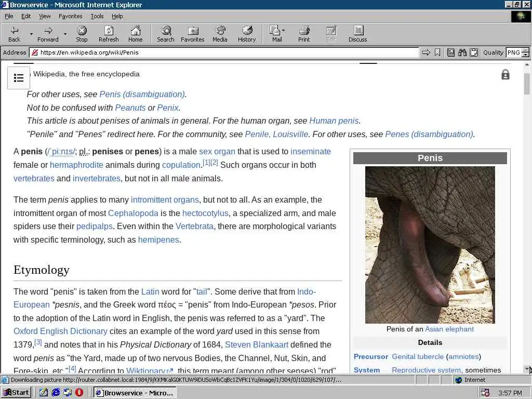Click the Internet zone globe in status bar
This screenshot has width=532, height=399.
tap(459, 380)
